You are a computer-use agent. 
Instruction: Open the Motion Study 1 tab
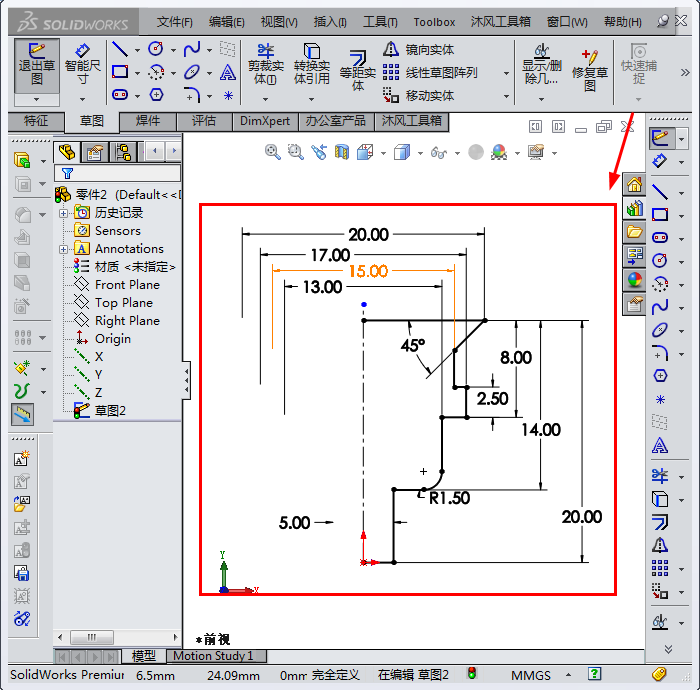pyautogui.click(x=214, y=656)
